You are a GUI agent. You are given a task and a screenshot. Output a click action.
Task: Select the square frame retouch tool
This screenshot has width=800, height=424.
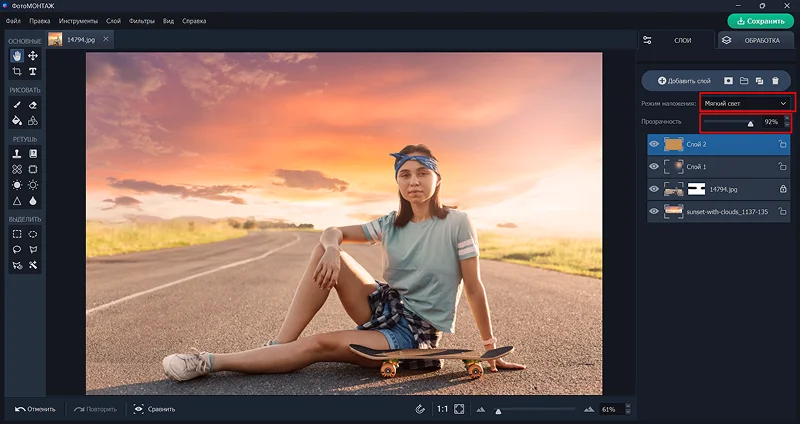[x=33, y=169]
